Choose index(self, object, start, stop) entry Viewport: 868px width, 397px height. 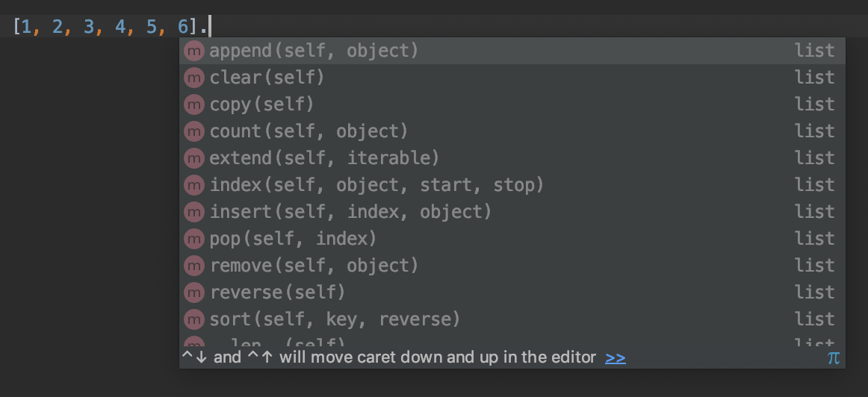pyautogui.click(x=376, y=185)
